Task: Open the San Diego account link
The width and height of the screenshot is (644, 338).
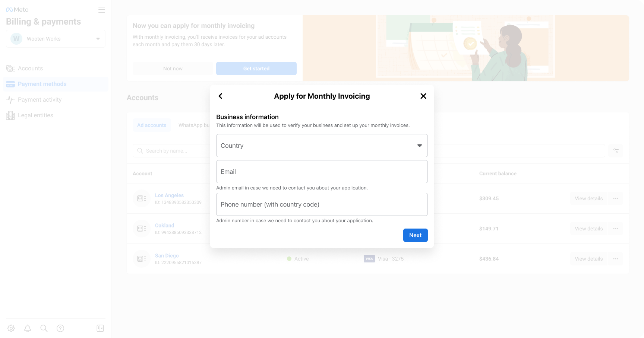Action: pyautogui.click(x=167, y=256)
